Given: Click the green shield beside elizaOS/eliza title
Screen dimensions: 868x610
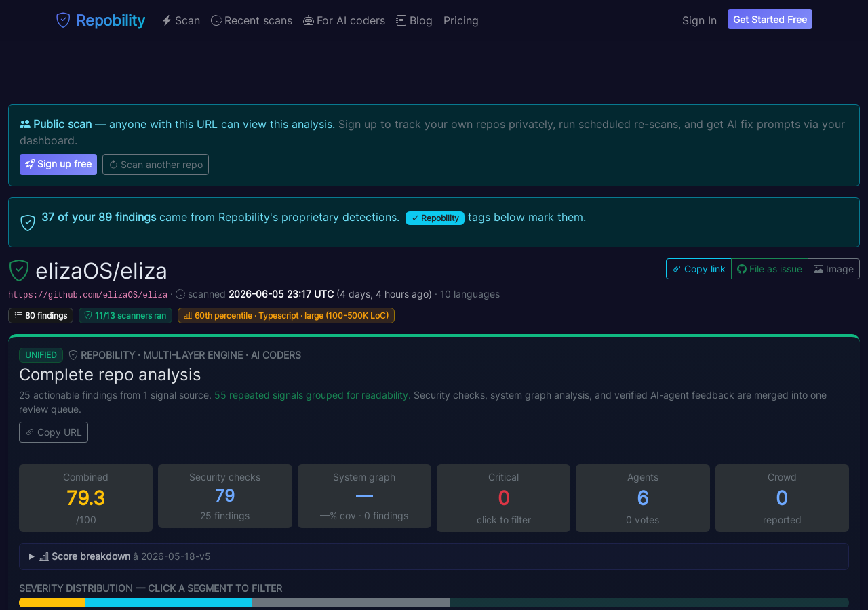Looking at the screenshot, I should 19,270.
